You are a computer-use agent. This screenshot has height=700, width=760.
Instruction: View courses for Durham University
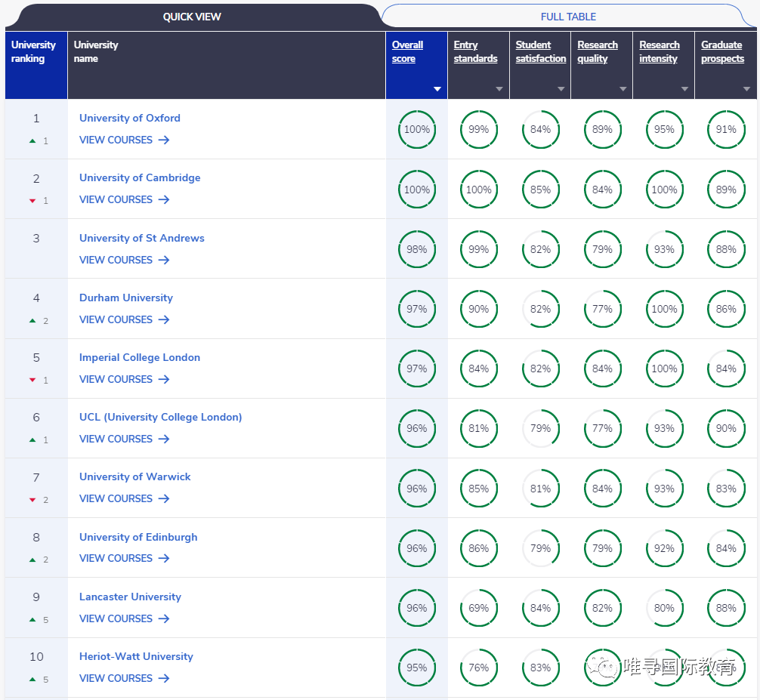click(124, 319)
